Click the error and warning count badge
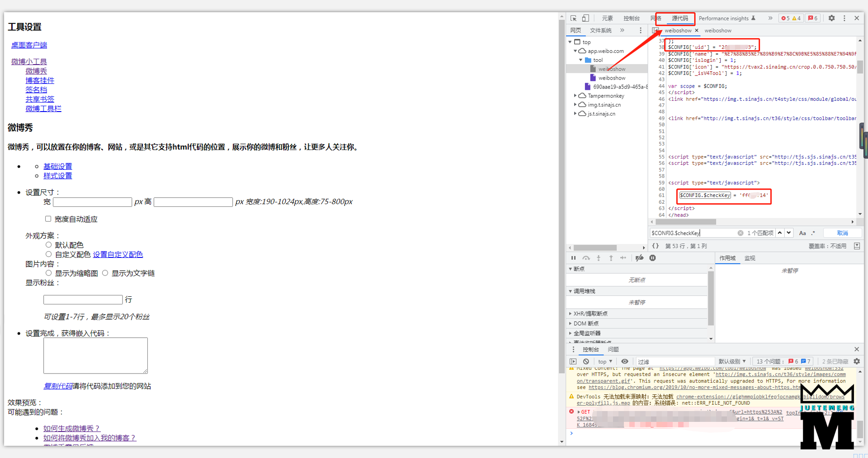Screen dimensions: 868x458 pos(791,18)
